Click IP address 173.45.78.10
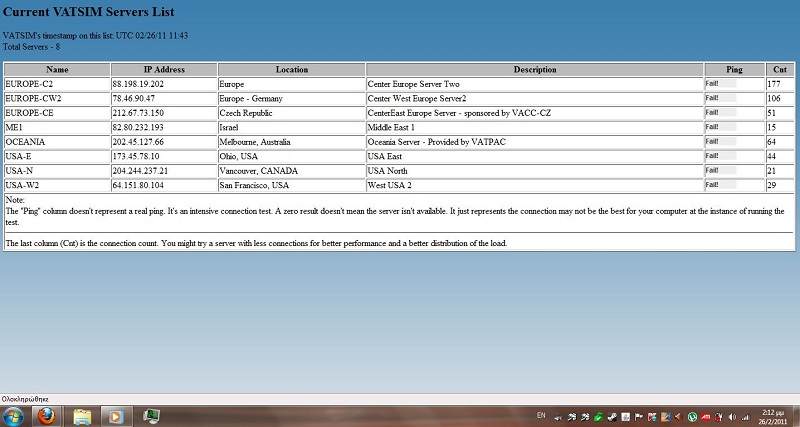This screenshot has height=427, width=800. [136, 156]
